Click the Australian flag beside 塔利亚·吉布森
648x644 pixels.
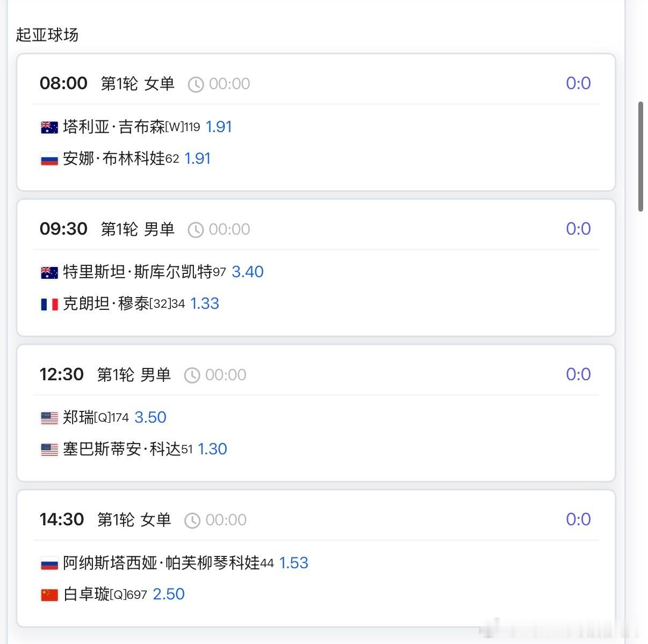pyautogui.click(x=49, y=127)
